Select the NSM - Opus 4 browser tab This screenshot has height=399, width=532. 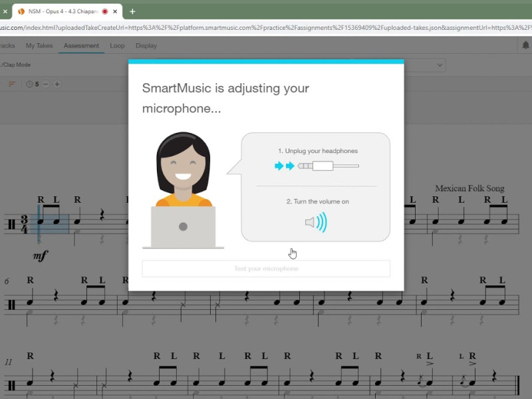67,11
